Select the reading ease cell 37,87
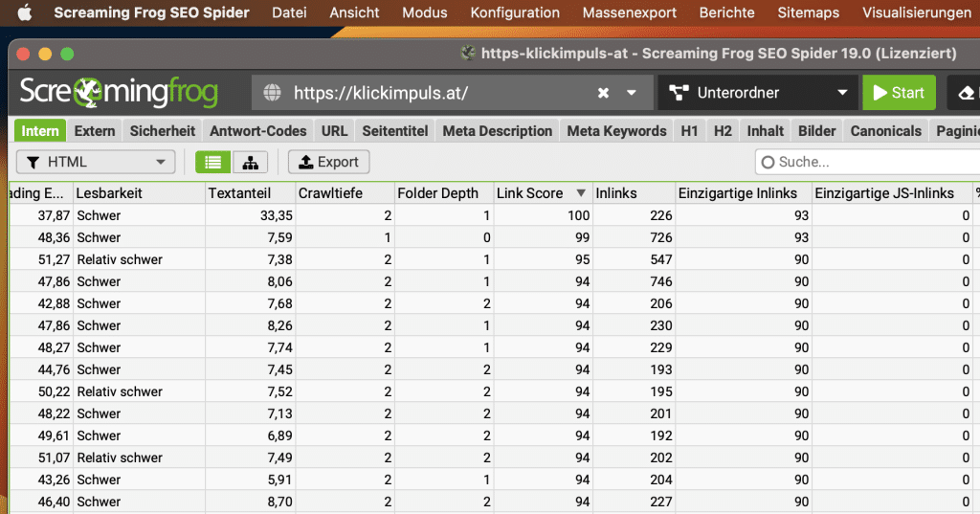 pos(41,215)
